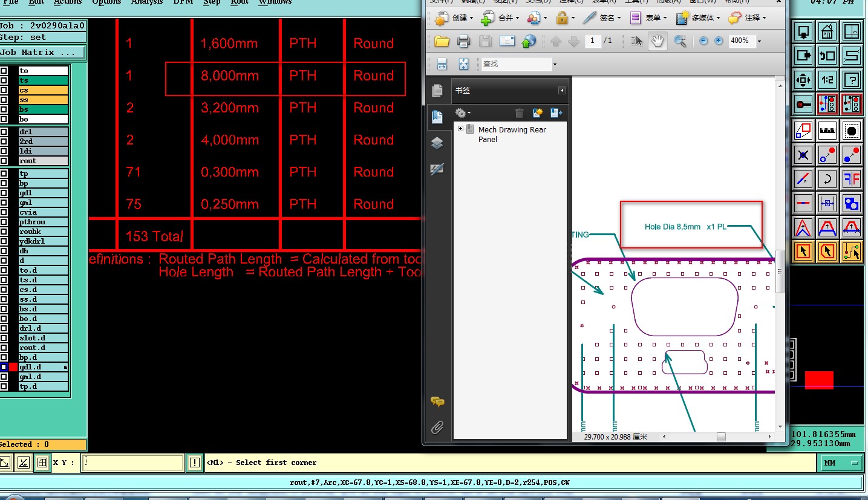The width and height of the screenshot is (868, 500).
Task: Click the fit width page icon
Action: tap(442, 63)
